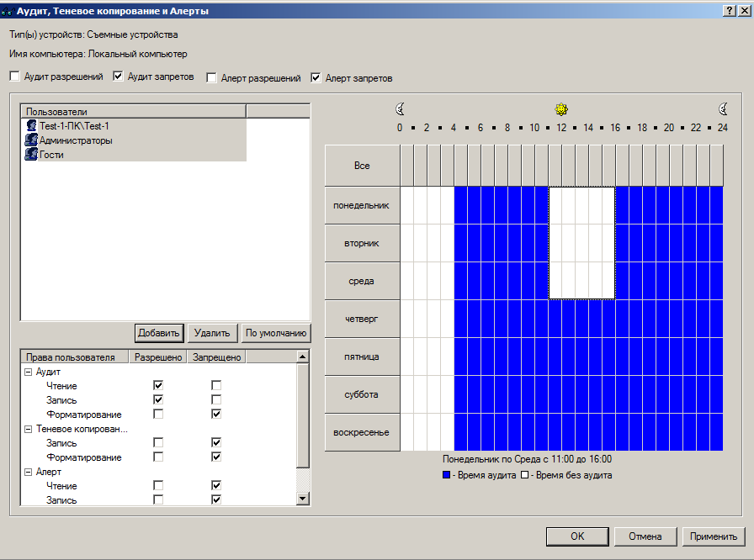The width and height of the screenshot is (754, 560).
Task: Uncheck the Аудит запретов checkbox
Action: 118,77
